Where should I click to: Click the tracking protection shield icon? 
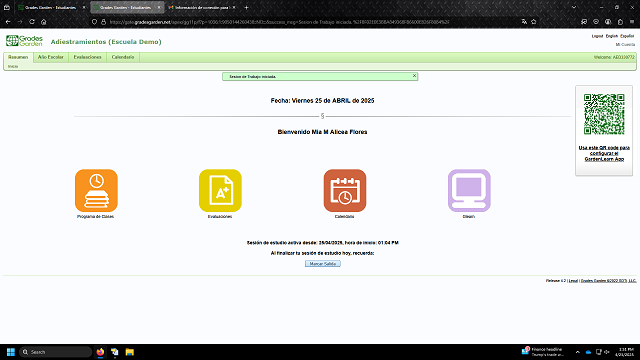pyautogui.click(x=94, y=22)
